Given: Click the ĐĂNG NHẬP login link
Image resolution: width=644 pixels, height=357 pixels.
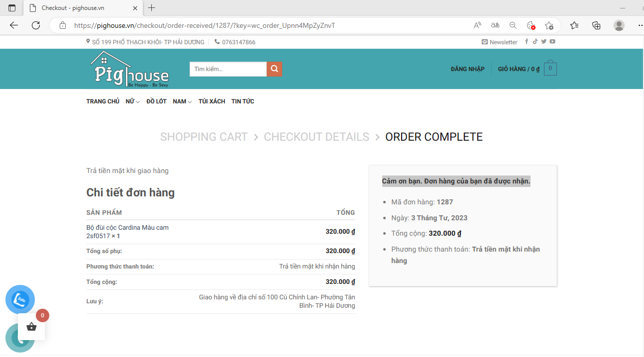Looking at the screenshot, I should pos(467,69).
